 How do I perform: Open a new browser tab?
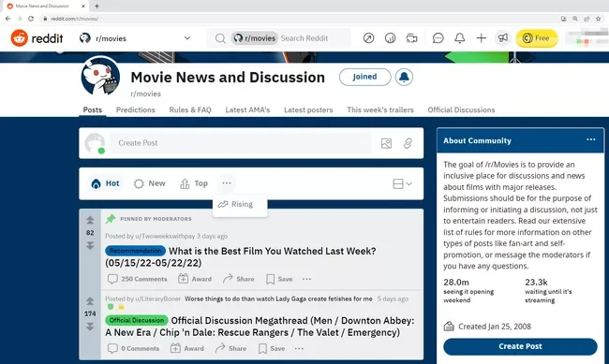coord(97,6)
